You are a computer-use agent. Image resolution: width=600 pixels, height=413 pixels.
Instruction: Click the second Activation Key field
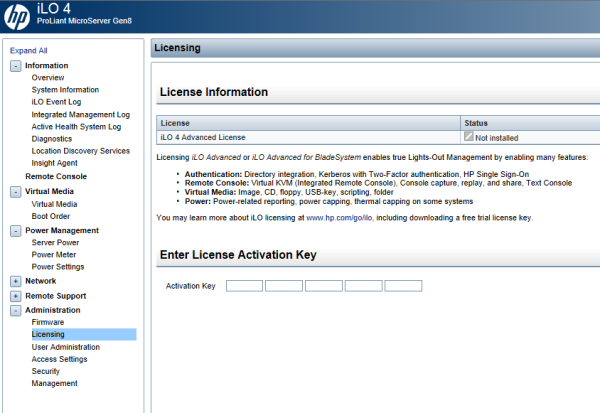tap(284, 286)
